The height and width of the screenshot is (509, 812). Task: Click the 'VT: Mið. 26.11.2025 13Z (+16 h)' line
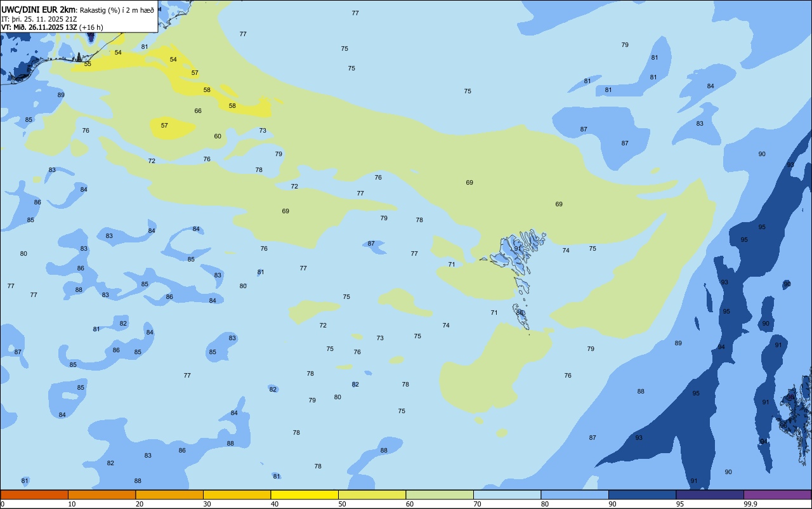(x=52, y=27)
